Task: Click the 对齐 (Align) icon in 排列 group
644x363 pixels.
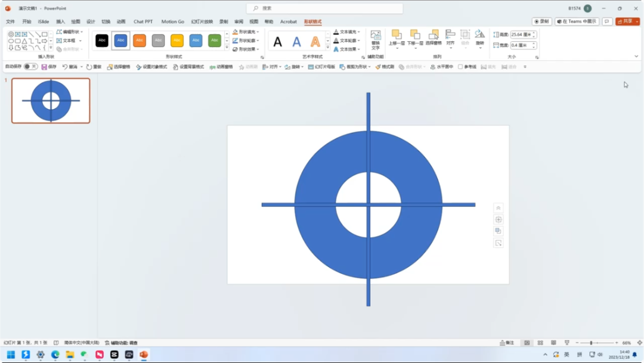Action: [x=451, y=35]
